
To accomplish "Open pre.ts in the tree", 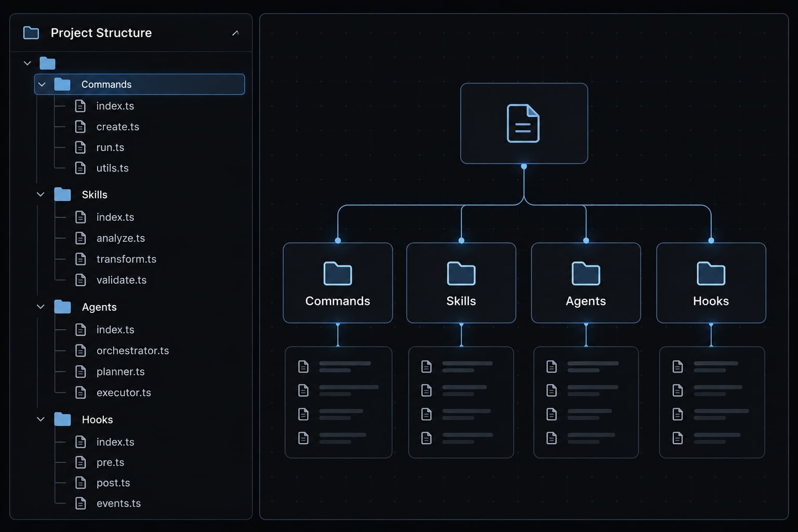I will [110, 462].
